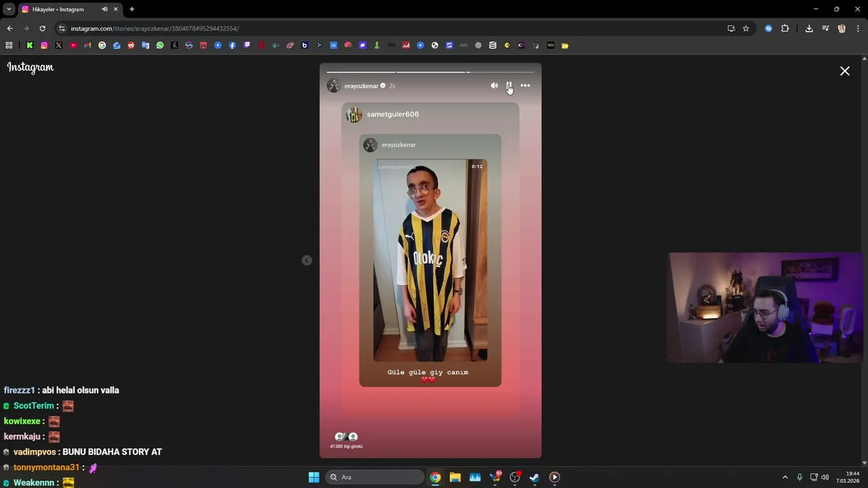This screenshot has width=868, height=488.
Task: Click the story progress bar at the top
Action: 431,72
